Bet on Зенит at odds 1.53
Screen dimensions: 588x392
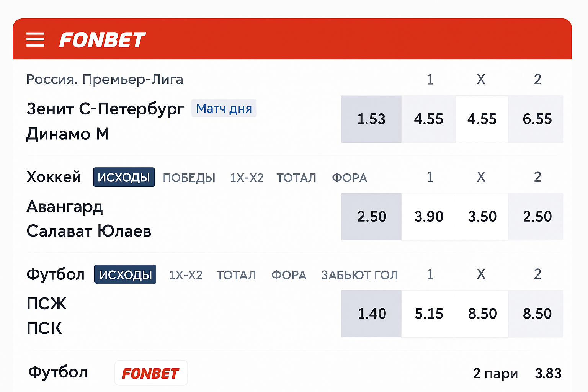(371, 119)
